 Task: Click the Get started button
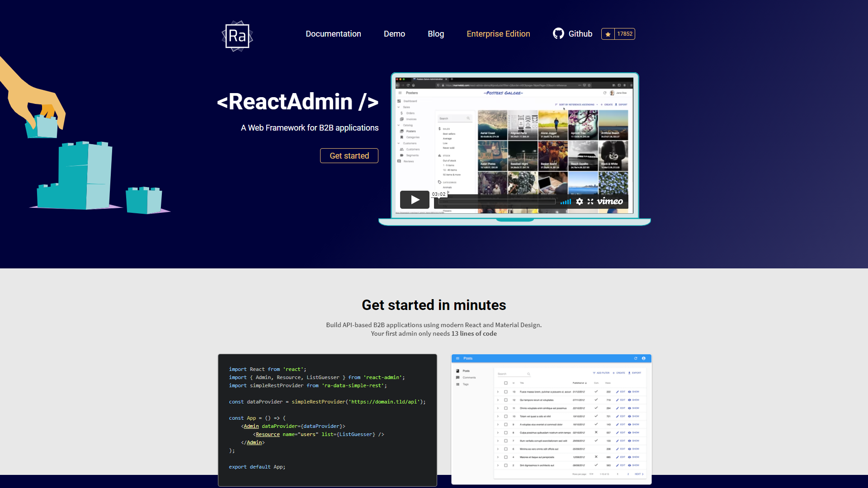(349, 156)
